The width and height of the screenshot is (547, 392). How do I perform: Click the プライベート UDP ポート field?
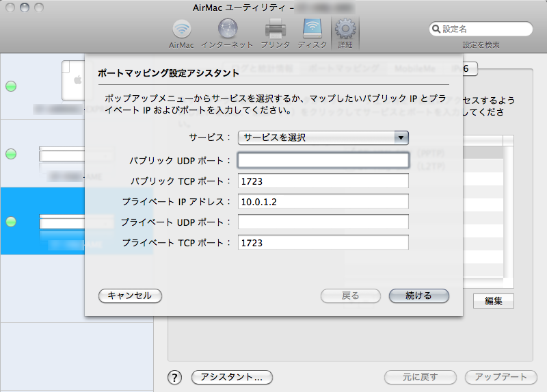(x=323, y=222)
